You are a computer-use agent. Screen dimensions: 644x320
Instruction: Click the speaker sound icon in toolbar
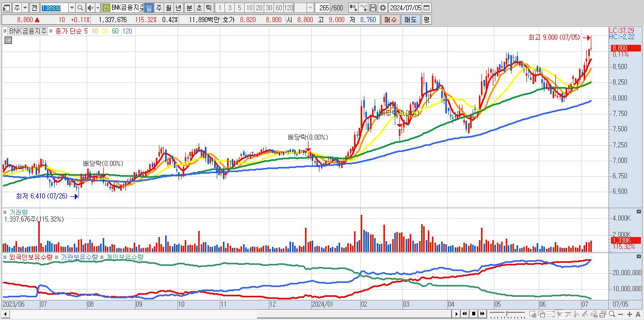click(90, 8)
